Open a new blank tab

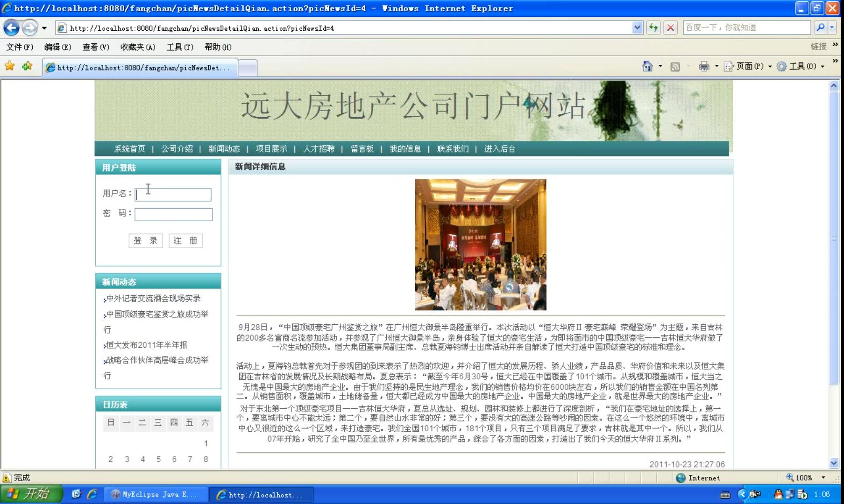pyautogui.click(x=248, y=68)
